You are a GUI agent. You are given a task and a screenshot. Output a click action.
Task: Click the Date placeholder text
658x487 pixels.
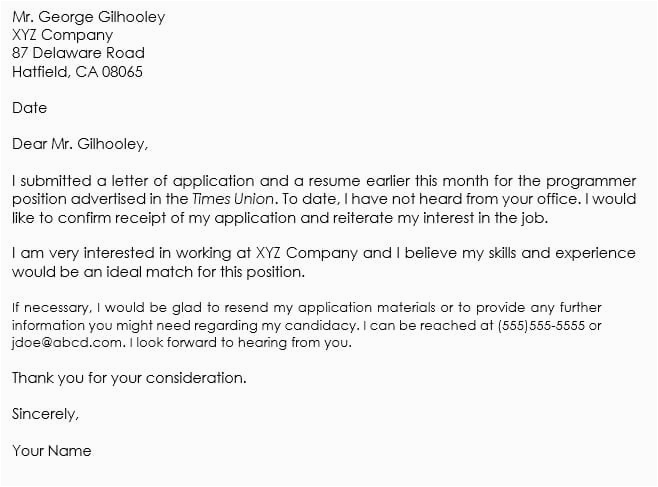(29, 108)
